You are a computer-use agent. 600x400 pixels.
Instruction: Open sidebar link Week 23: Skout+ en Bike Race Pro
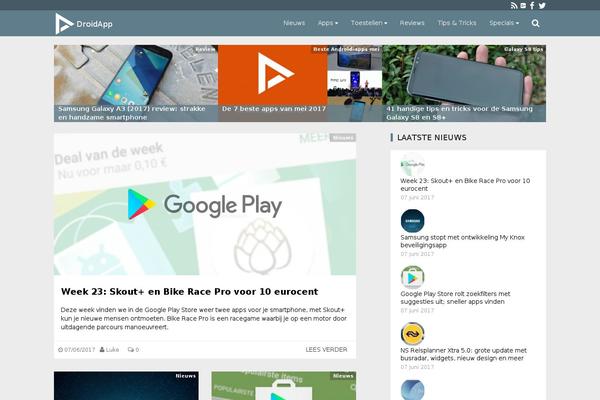(465, 184)
